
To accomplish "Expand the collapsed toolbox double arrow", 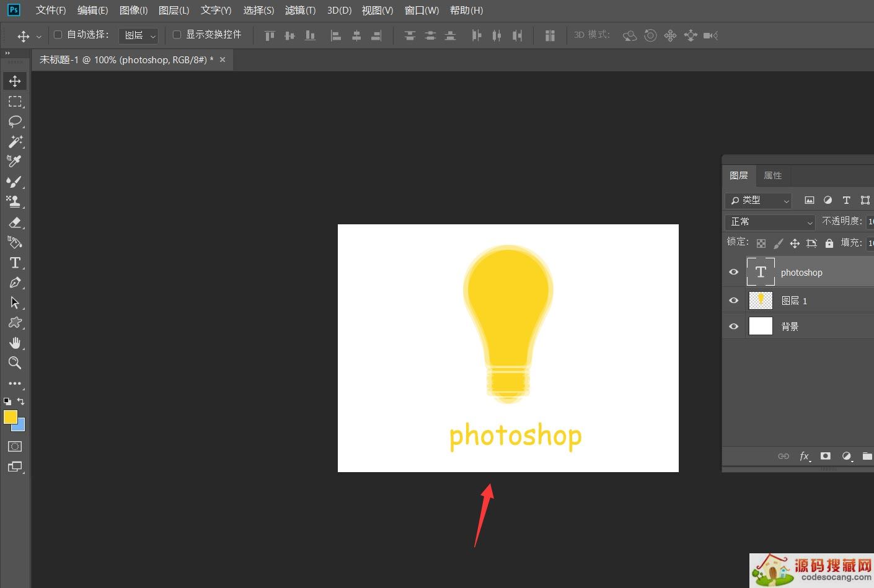I will (7, 53).
